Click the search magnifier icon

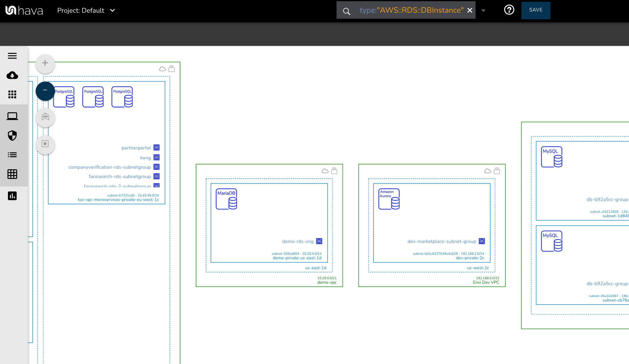click(x=347, y=11)
